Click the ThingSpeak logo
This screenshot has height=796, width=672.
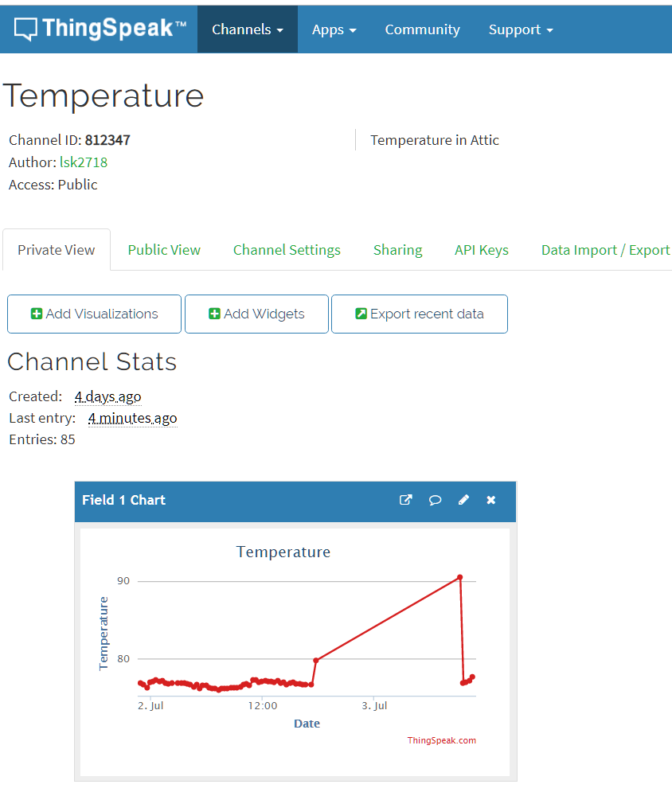(x=100, y=29)
